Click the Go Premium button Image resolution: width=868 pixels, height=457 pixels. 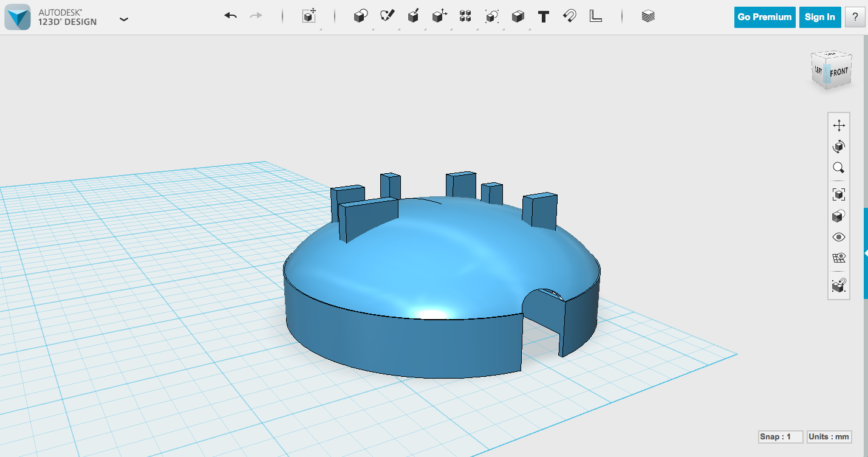764,17
